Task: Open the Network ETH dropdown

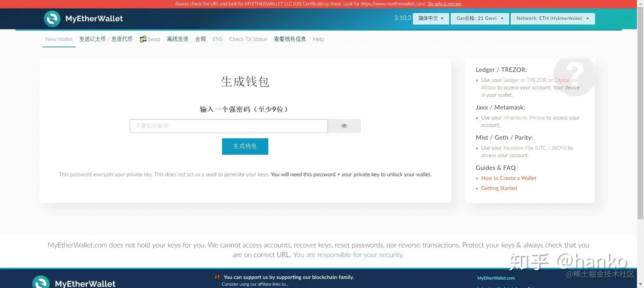Action: click(x=553, y=18)
